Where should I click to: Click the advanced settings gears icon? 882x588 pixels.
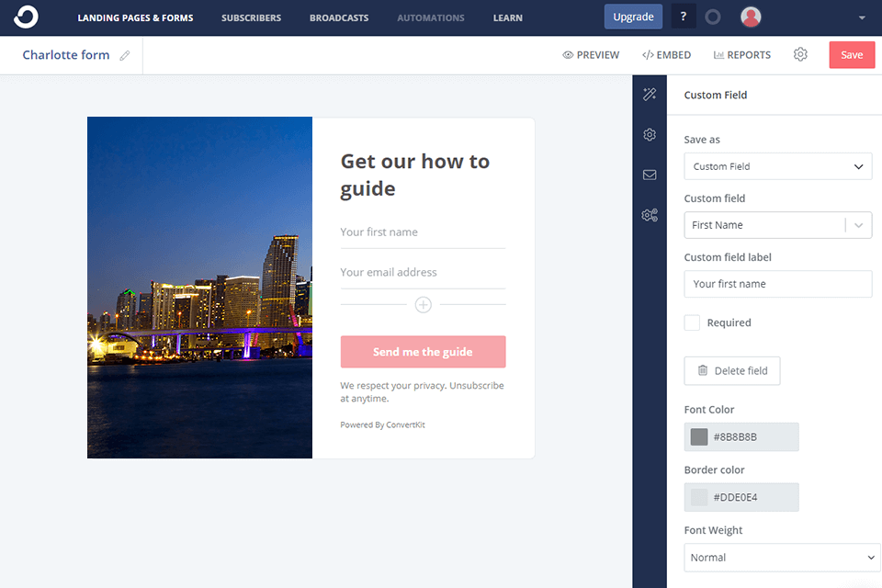coord(650,215)
